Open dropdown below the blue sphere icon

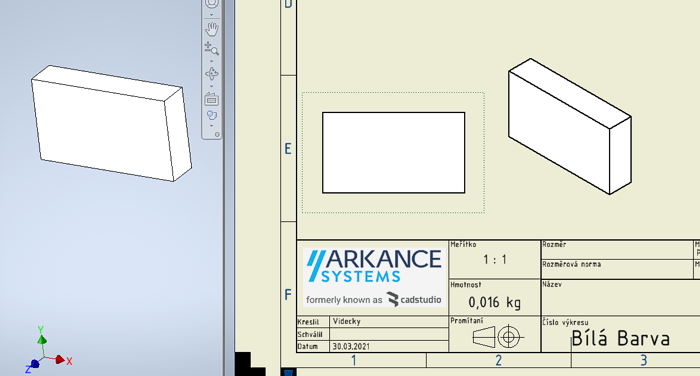pyautogui.click(x=212, y=125)
